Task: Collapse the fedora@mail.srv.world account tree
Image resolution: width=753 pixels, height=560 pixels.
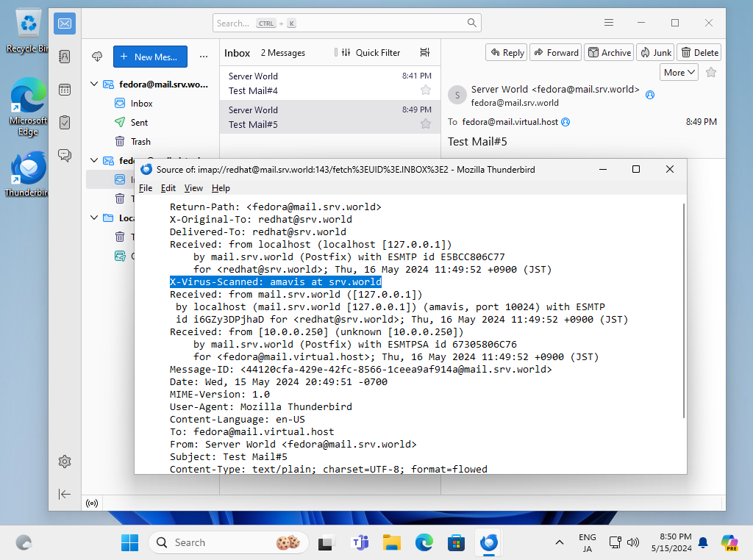Action: (x=94, y=85)
